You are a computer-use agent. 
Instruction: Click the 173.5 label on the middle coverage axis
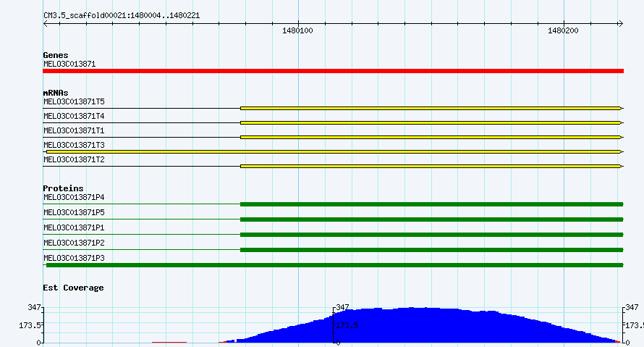pyautogui.click(x=347, y=325)
